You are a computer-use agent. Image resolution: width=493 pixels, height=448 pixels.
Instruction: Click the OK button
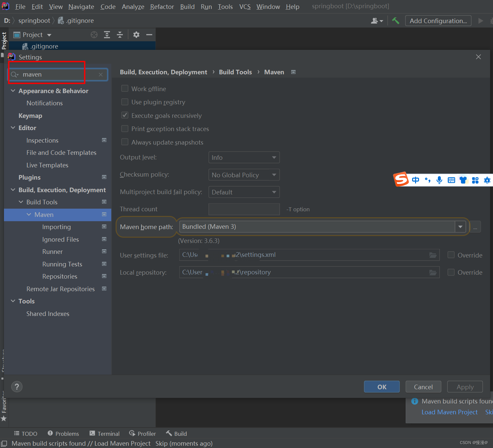pos(382,387)
